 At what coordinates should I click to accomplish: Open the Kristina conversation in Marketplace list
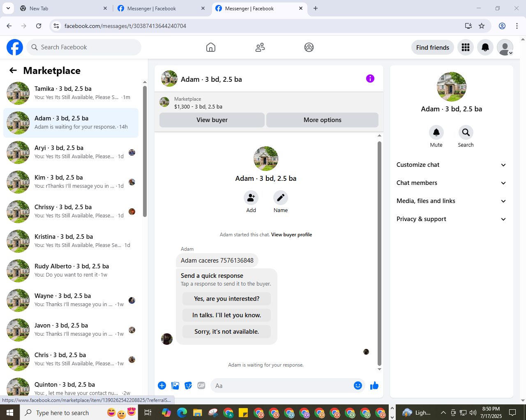click(x=71, y=241)
